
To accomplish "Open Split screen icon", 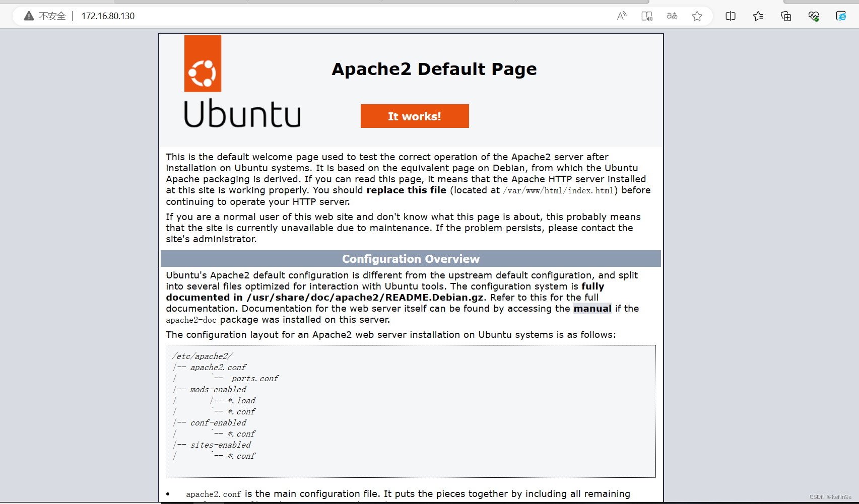I will coord(731,16).
